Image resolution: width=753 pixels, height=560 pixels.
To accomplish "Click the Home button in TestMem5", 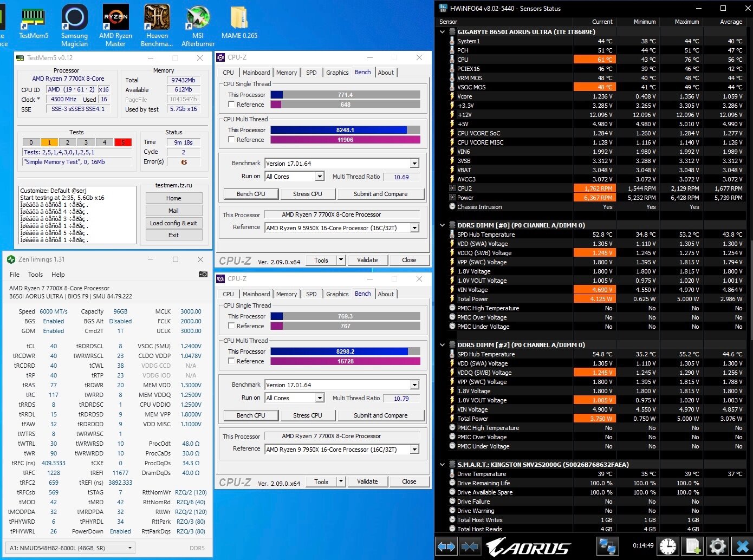I will tap(174, 198).
